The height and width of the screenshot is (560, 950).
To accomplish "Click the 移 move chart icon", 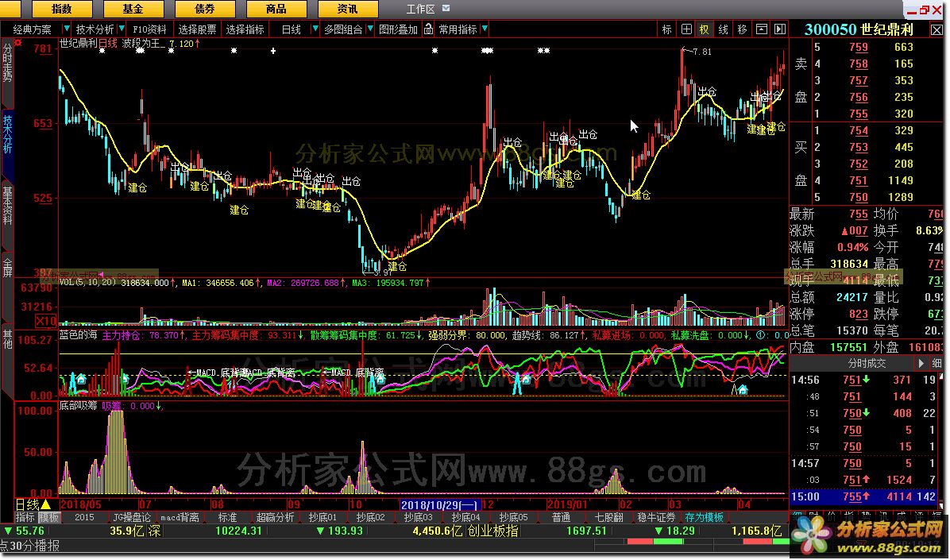I will 742,29.
